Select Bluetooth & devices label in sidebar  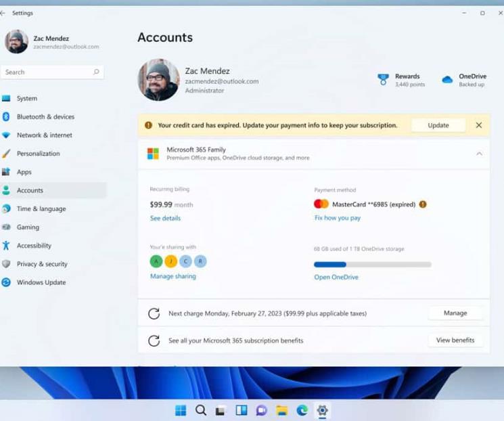coord(45,116)
